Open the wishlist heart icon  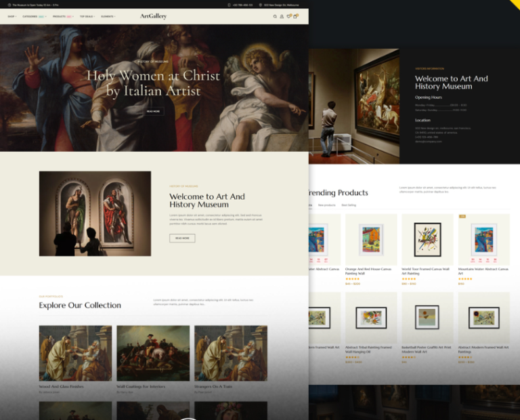(288, 16)
